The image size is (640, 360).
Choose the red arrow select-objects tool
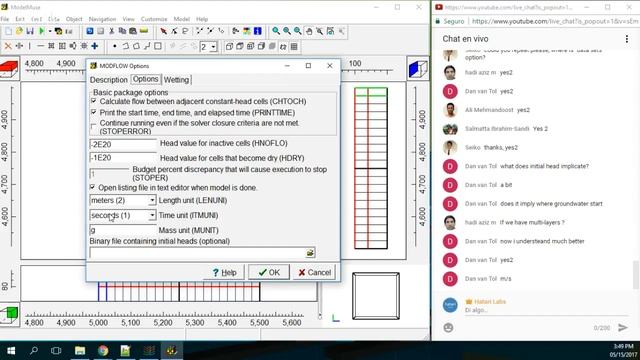coord(163,31)
